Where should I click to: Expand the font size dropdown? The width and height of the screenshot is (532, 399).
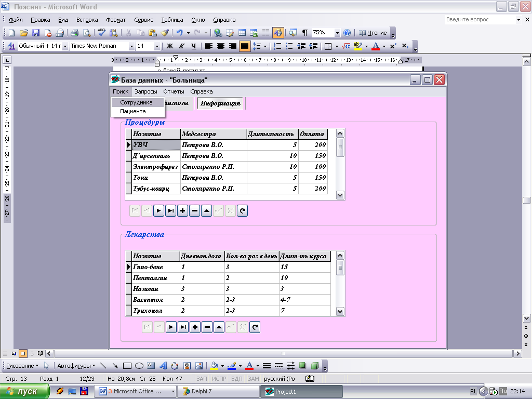[157, 46]
